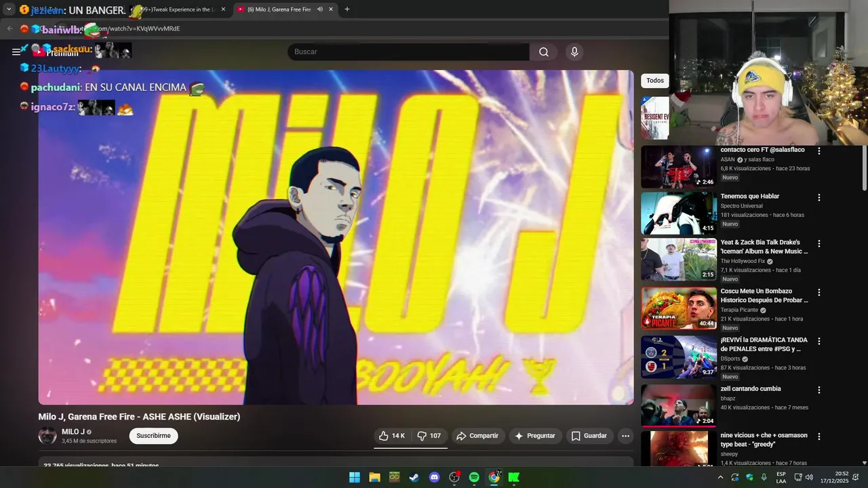Open the ESP LAA language switcher

(781, 477)
